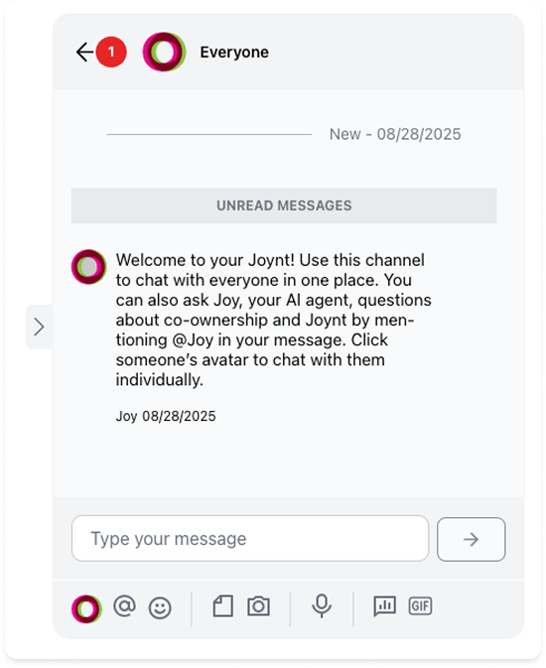546x668 pixels.
Task: Click the Everyone channel title
Action: (234, 52)
